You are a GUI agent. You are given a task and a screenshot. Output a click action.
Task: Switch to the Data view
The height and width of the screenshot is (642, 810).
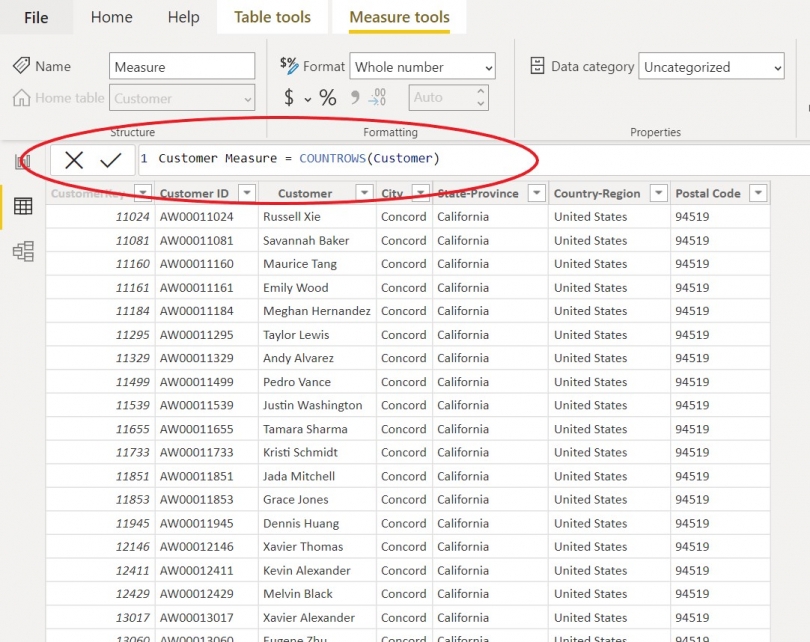[22, 206]
